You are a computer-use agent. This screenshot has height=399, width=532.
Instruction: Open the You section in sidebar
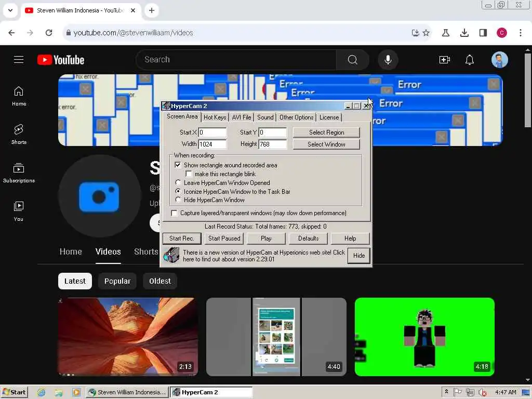(19, 211)
